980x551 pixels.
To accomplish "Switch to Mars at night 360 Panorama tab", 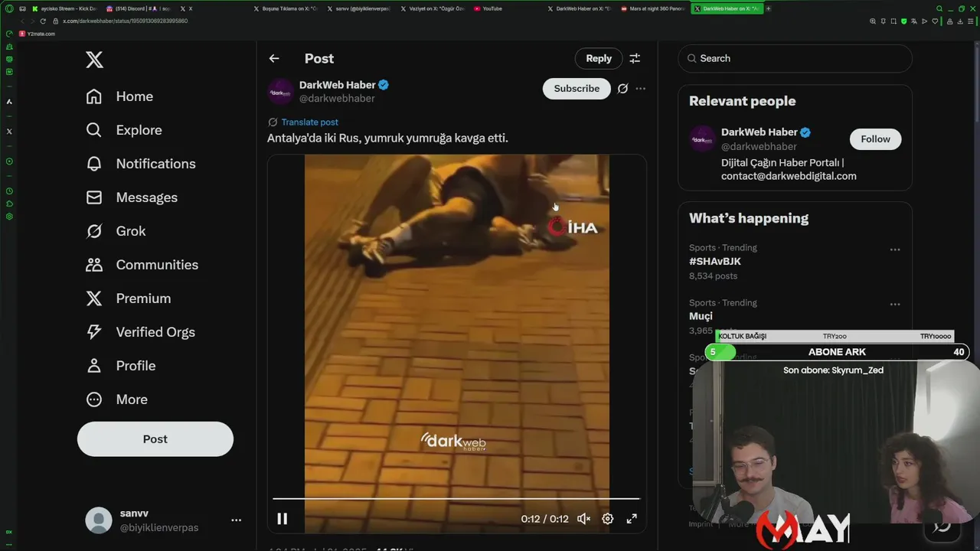I will click(x=654, y=8).
